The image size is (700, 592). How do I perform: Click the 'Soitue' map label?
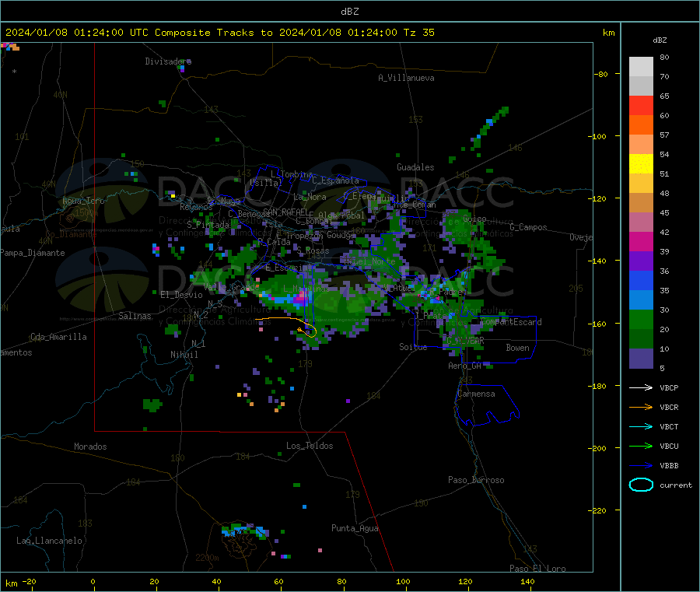click(413, 347)
